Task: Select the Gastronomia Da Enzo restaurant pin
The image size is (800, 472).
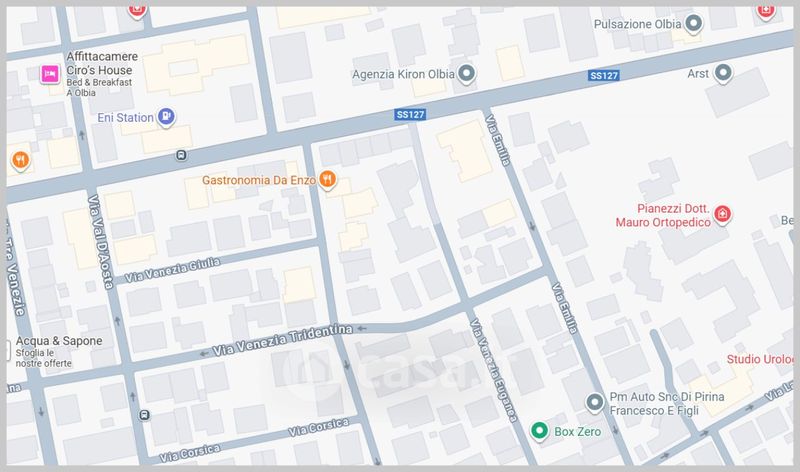Action: (327, 180)
